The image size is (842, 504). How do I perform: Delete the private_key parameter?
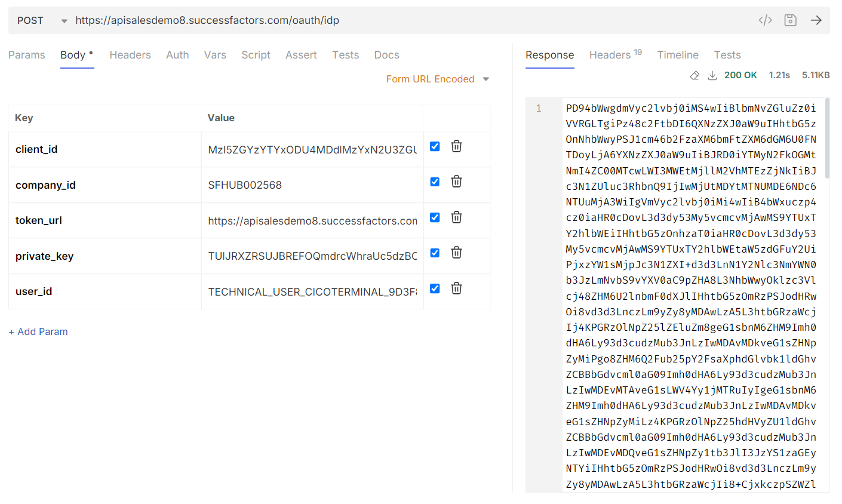[456, 253]
